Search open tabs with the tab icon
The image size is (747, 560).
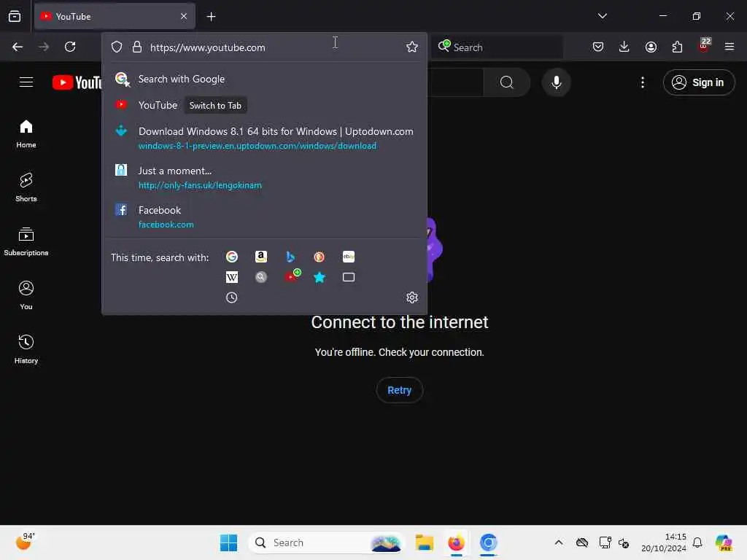(349, 277)
